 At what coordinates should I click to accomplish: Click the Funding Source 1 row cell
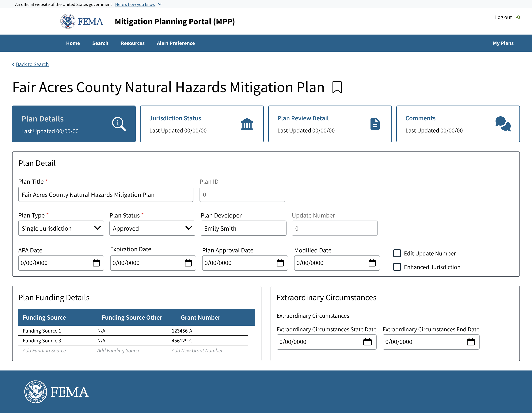coord(42,331)
